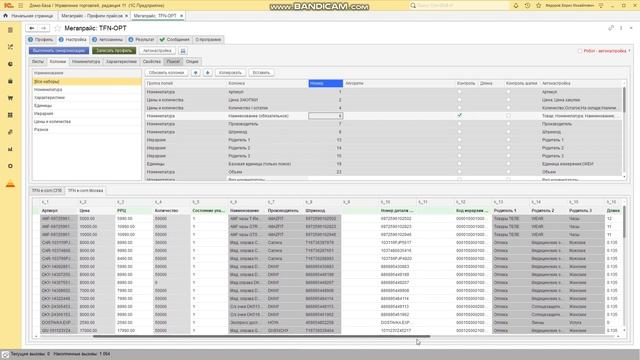Image resolution: width=640 pixels, height=360 pixels.
Task: Click Выполнить синхронизацию blue button
Action: (x=59, y=51)
